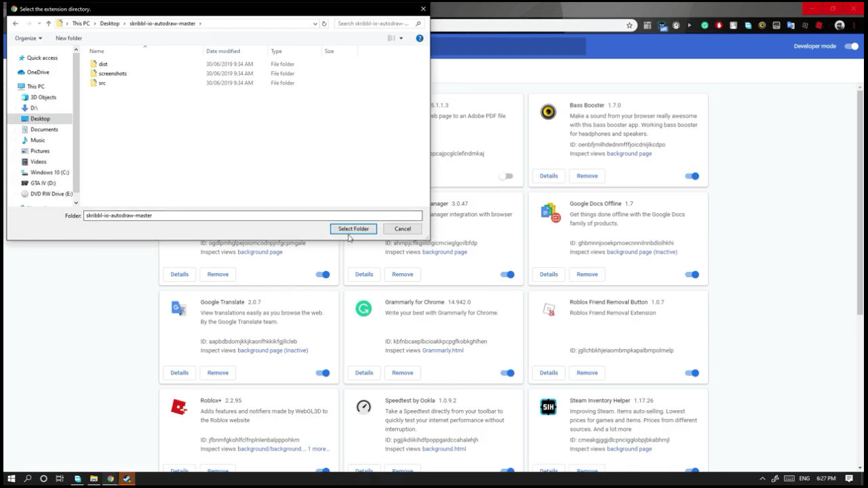Click the Bass Booster icon in Chrome toolbar
Viewport: 868px width, 488px height.
coord(762,25)
